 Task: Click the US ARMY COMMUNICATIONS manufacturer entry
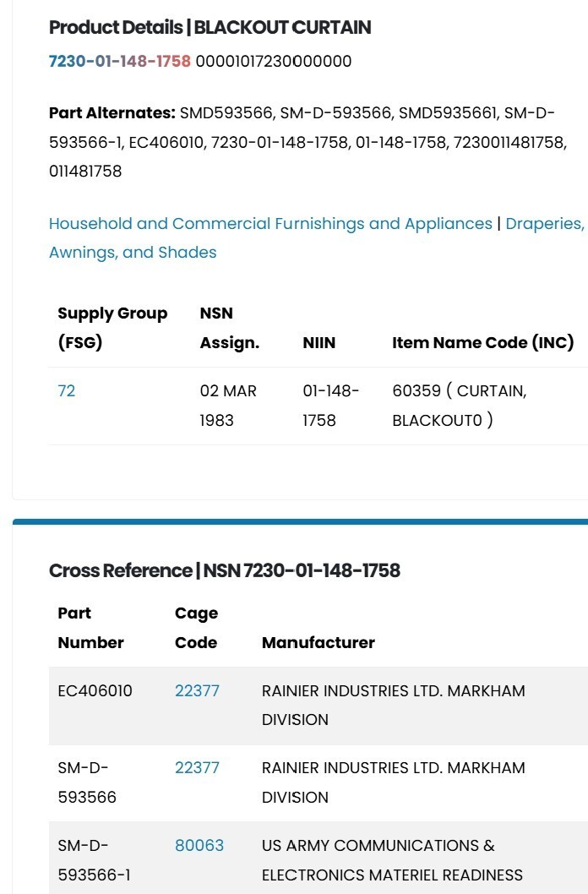click(x=393, y=860)
